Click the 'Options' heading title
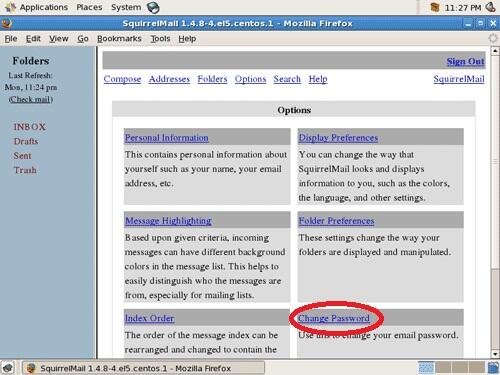The width and height of the screenshot is (500, 375). 294,110
